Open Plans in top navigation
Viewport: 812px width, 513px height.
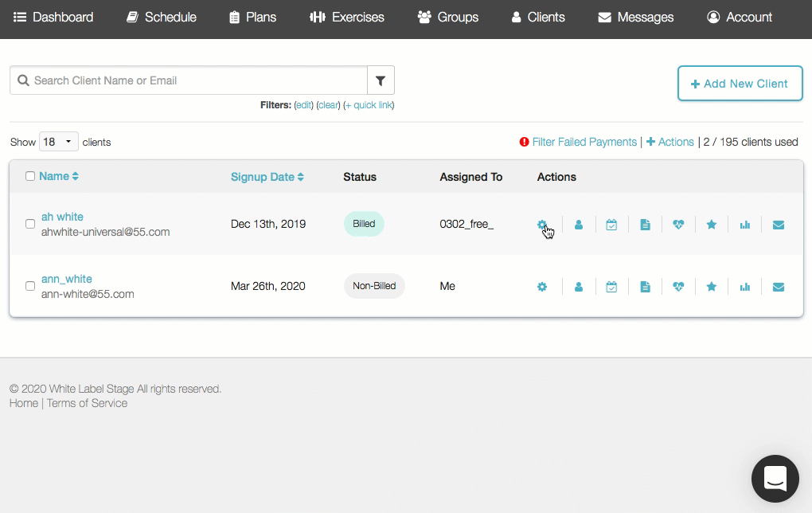tap(252, 17)
